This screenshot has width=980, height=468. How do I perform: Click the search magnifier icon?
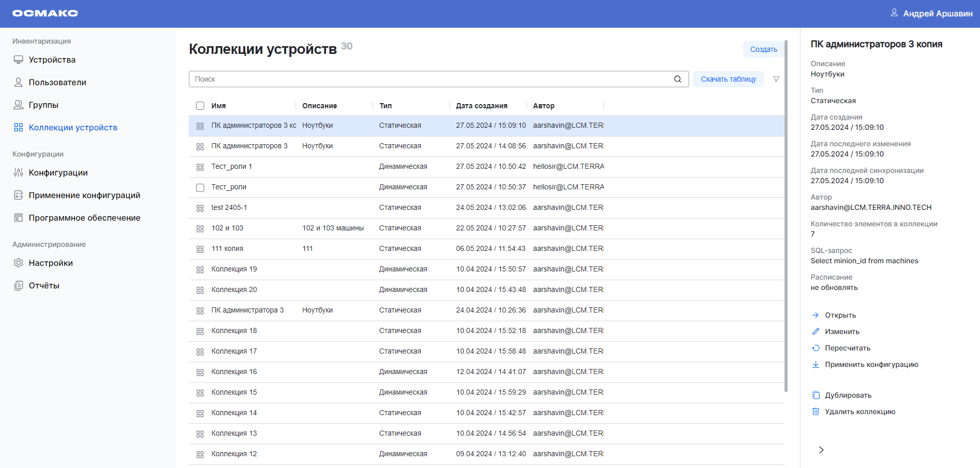pos(677,79)
